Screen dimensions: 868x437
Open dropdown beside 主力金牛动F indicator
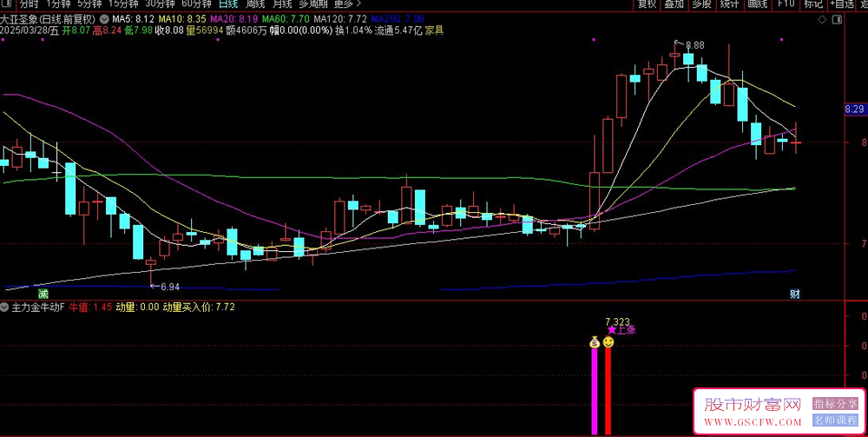pos(5,307)
